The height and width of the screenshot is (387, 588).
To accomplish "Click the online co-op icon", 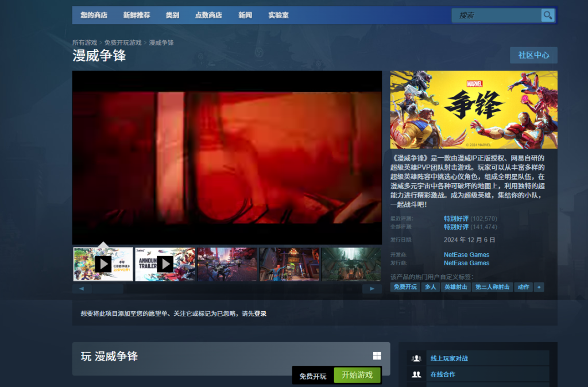I will tap(416, 374).
